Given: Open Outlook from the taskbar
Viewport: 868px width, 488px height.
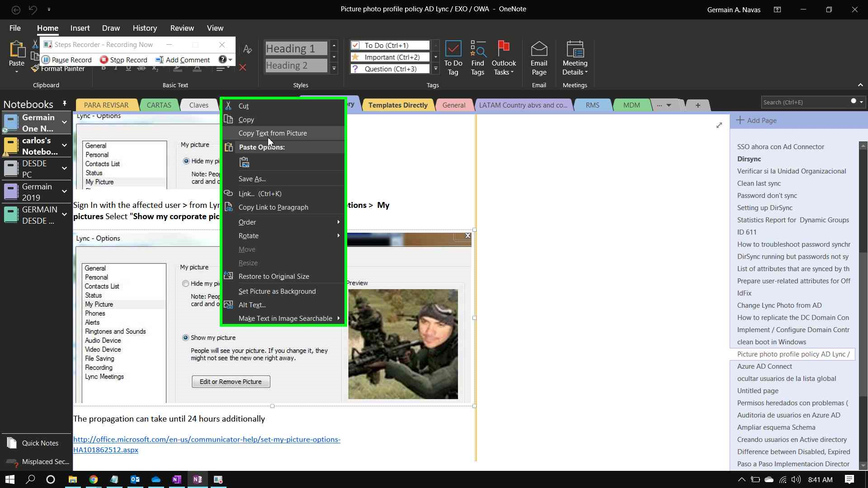Looking at the screenshot, I should tap(135, 479).
